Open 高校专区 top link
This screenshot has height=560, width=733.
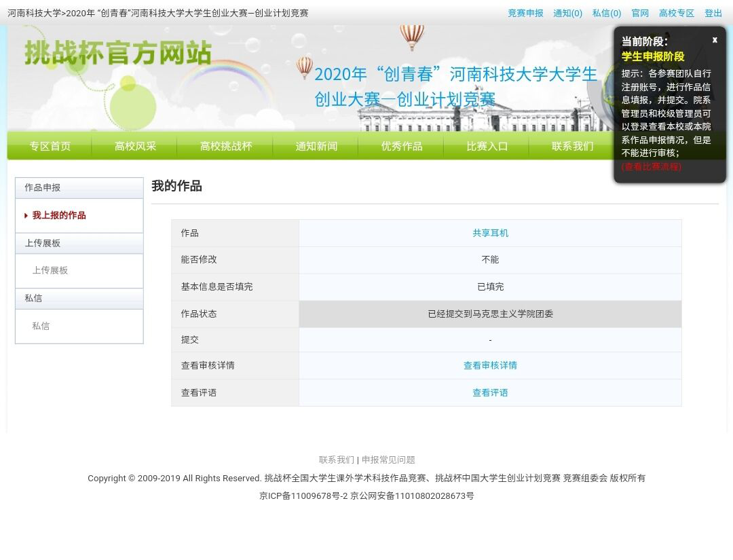click(677, 13)
